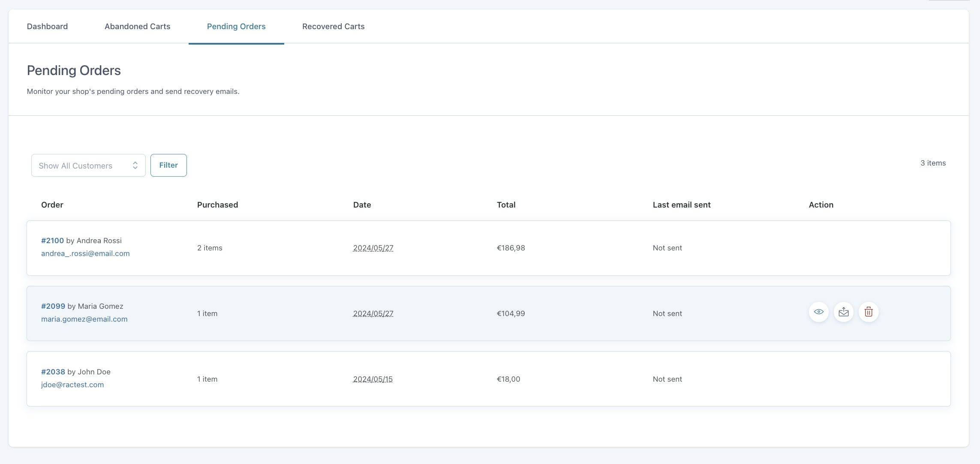
Task: Click the Order column header
Action: point(52,205)
